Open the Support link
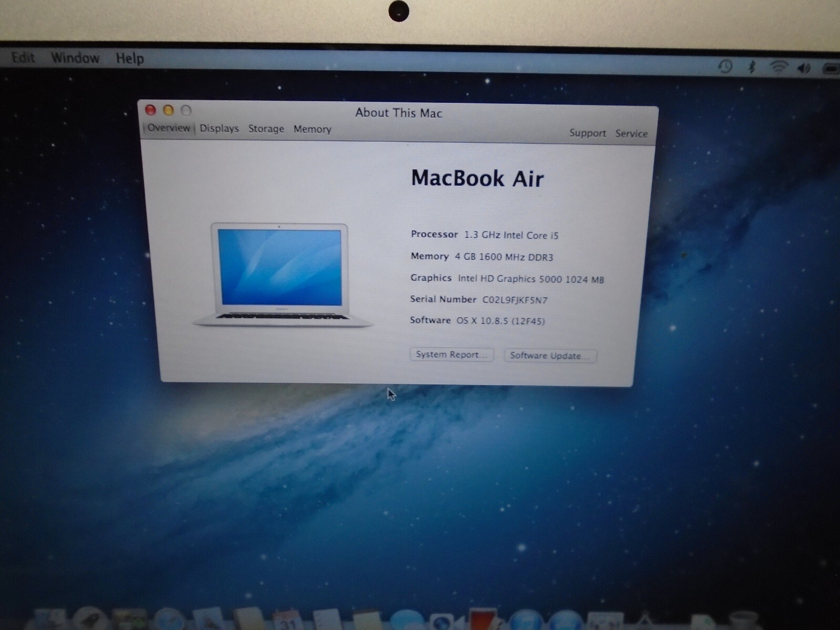 pyautogui.click(x=587, y=133)
